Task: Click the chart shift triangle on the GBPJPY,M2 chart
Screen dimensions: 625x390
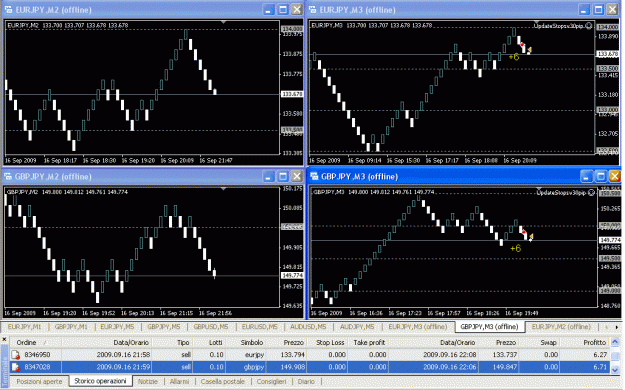Action: tap(223, 188)
